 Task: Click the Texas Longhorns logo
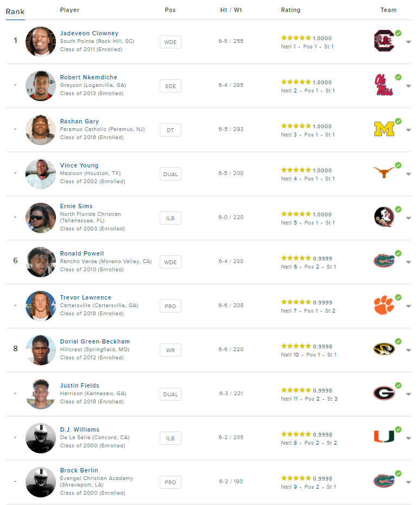(384, 173)
